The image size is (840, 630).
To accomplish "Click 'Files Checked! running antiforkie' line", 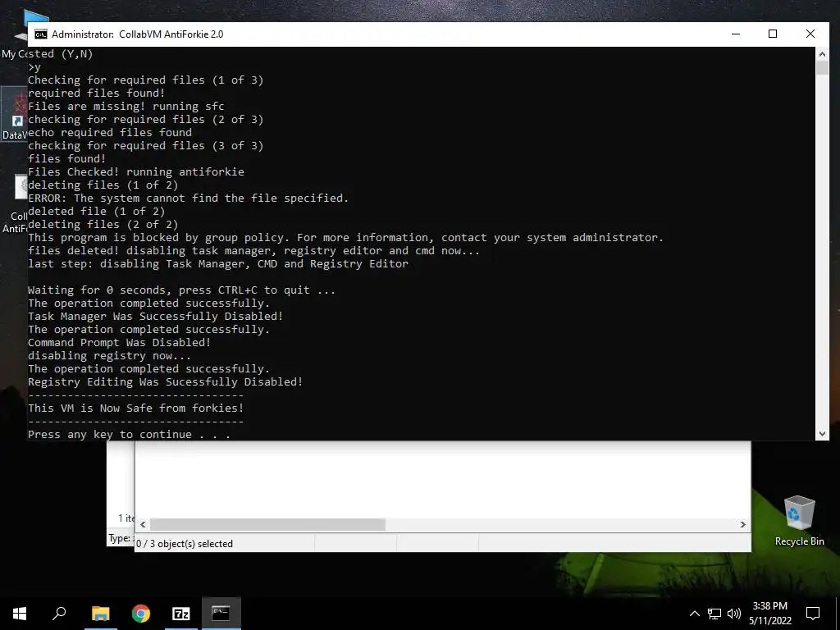I will coord(136,172).
